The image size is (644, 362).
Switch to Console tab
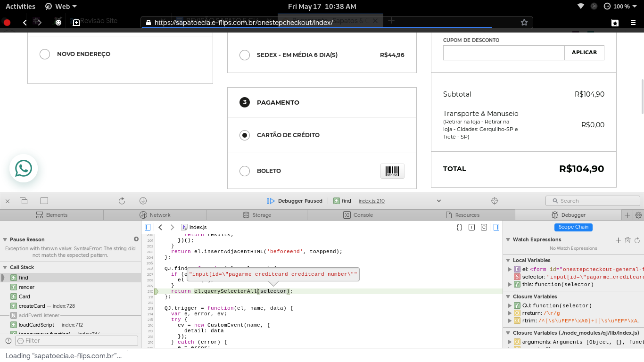358,215
